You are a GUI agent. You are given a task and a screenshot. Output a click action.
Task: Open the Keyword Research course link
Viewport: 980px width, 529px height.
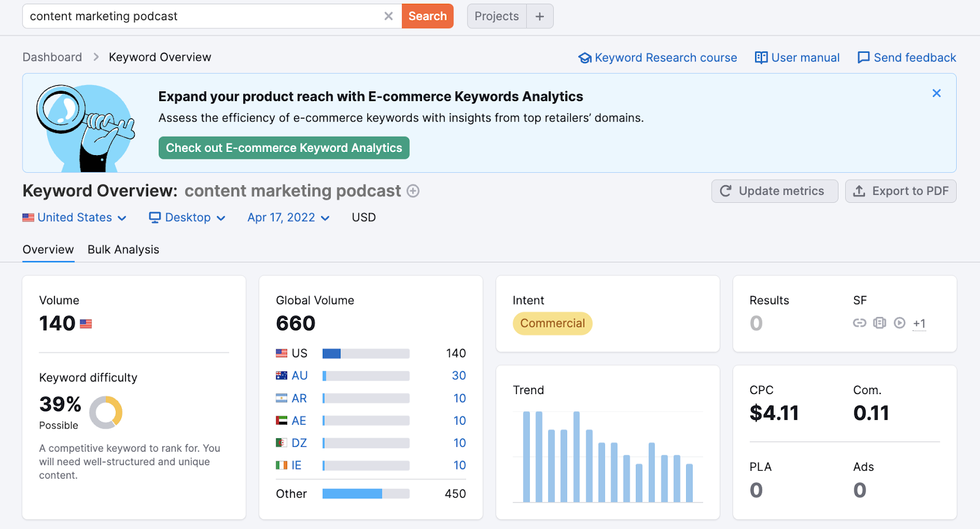[x=658, y=58]
